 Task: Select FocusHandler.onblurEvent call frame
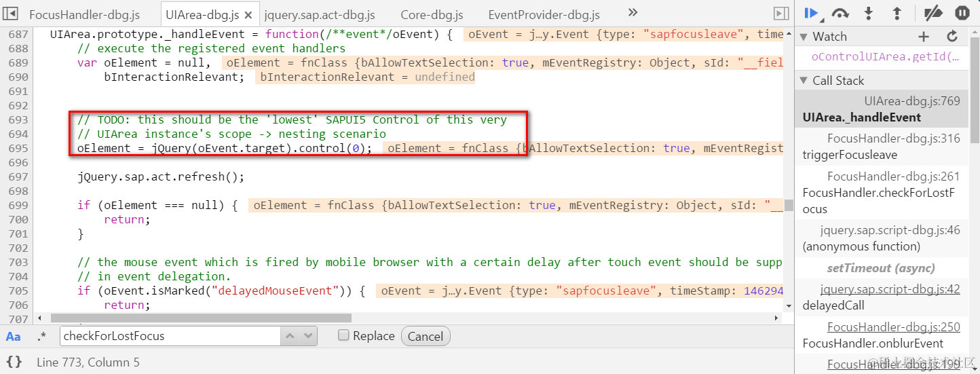click(873, 343)
